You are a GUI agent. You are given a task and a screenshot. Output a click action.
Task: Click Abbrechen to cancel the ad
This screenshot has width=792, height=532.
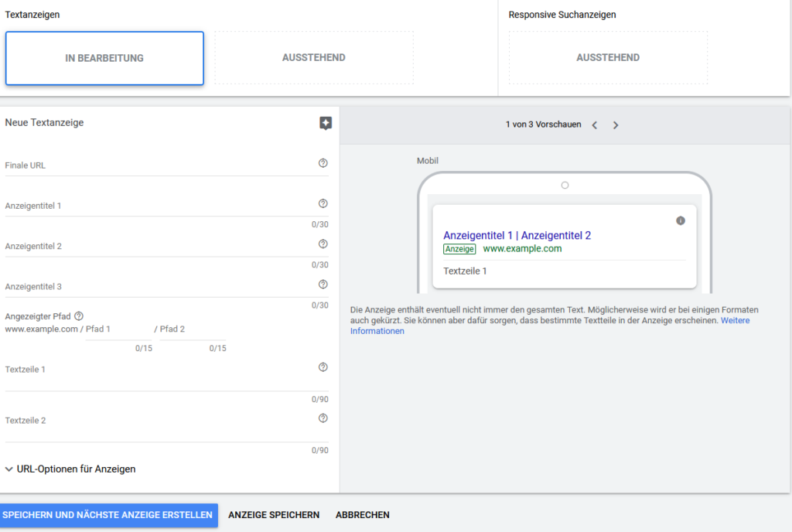(x=363, y=515)
